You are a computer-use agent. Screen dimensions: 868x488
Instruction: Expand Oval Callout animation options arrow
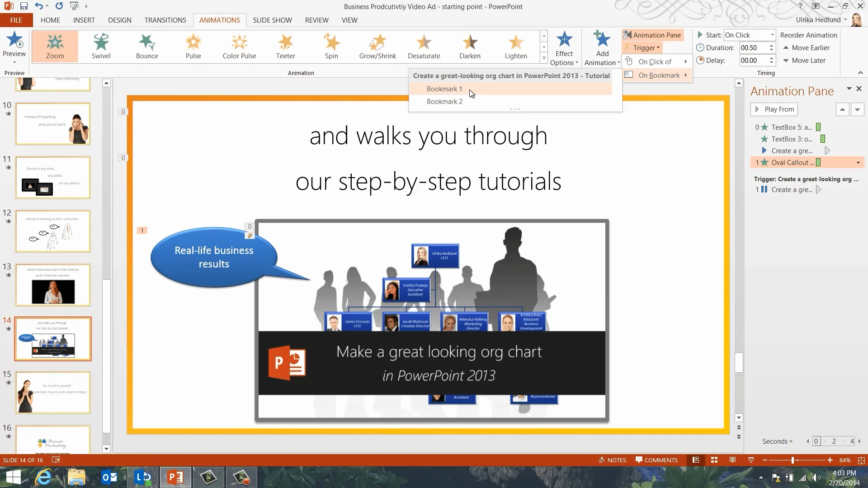coord(858,163)
